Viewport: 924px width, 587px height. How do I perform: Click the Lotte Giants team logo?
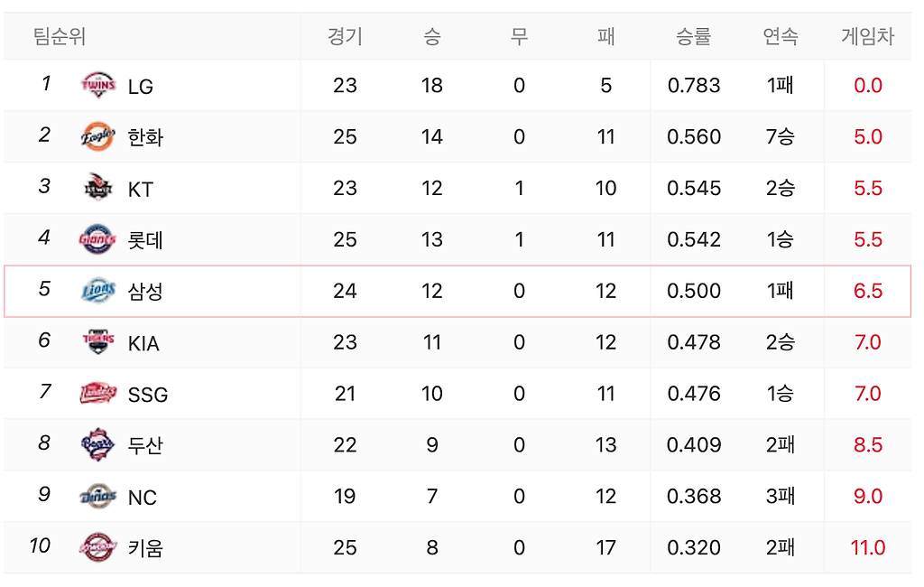point(97,239)
